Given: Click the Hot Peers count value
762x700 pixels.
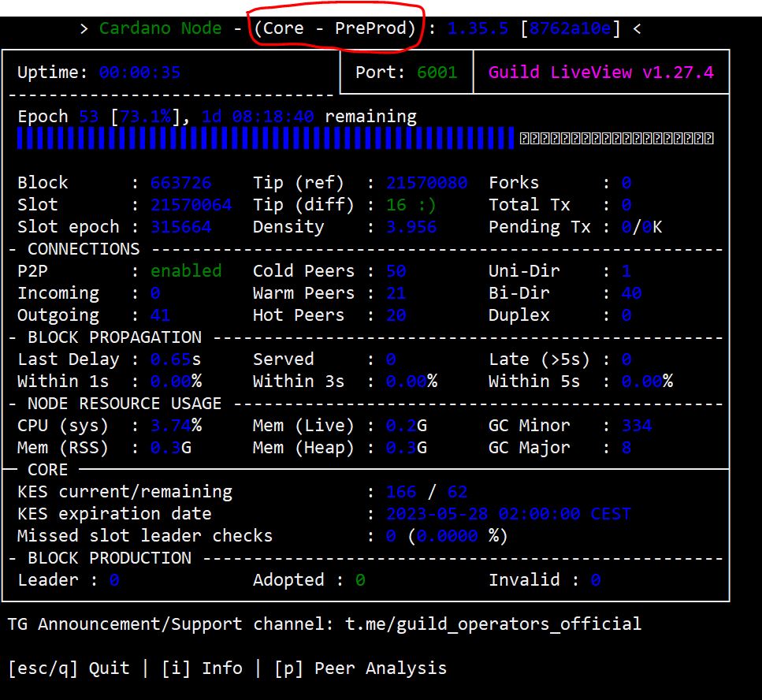Looking at the screenshot, I should click(x=396, y=315).
